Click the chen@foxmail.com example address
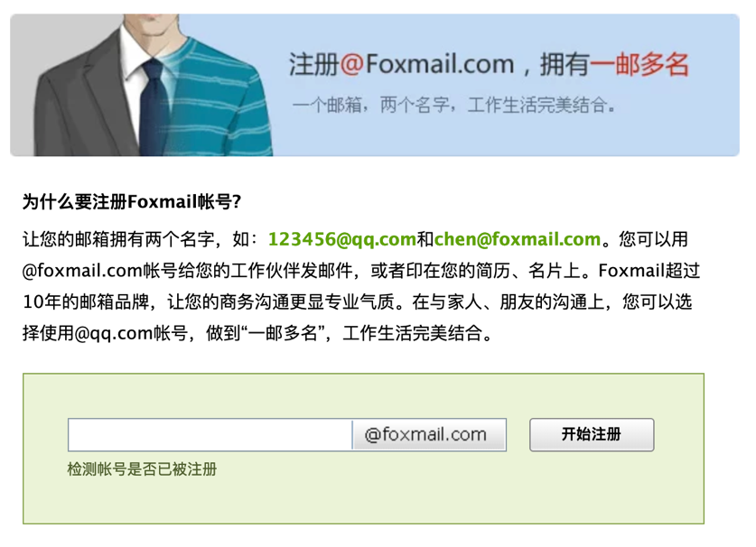 [518, 239]
